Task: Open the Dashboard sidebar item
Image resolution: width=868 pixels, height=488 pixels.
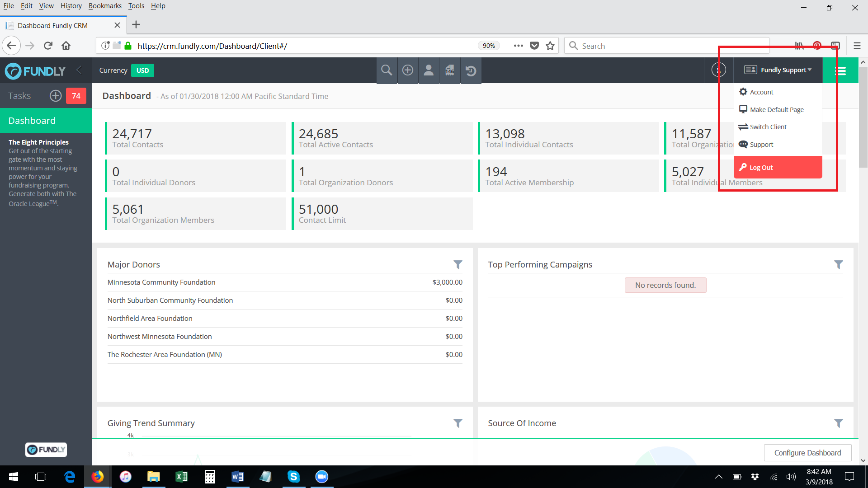Action: coord(46,121)
